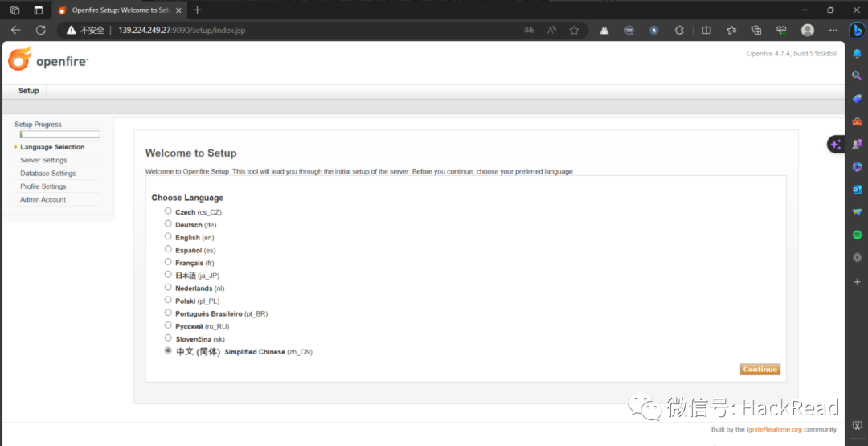Reload the page with the refresh icon
This screenshot has width=868, height=446.
[x=40, y=30]
